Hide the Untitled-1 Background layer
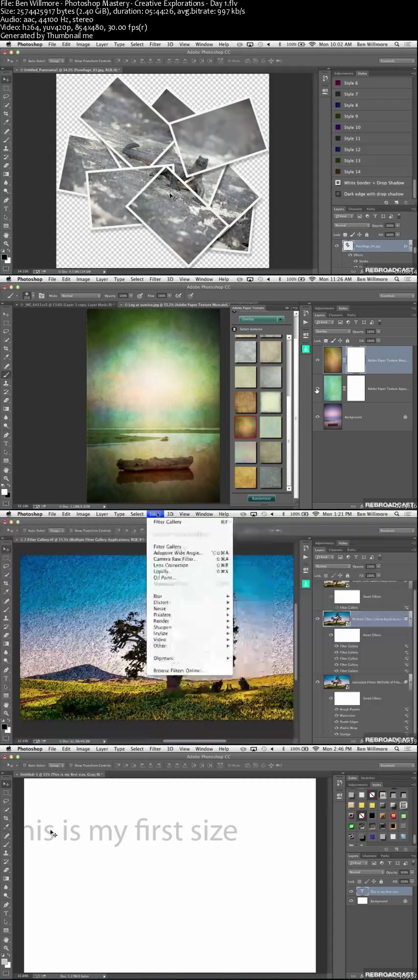This screenshot has width=418, height=980. [x=351, y=901]
